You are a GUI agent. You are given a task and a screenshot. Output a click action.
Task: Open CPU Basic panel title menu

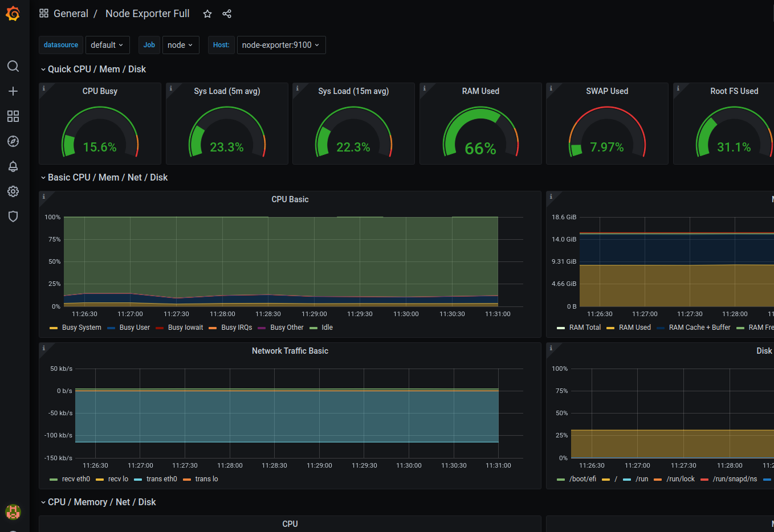[x=290, y=199]
